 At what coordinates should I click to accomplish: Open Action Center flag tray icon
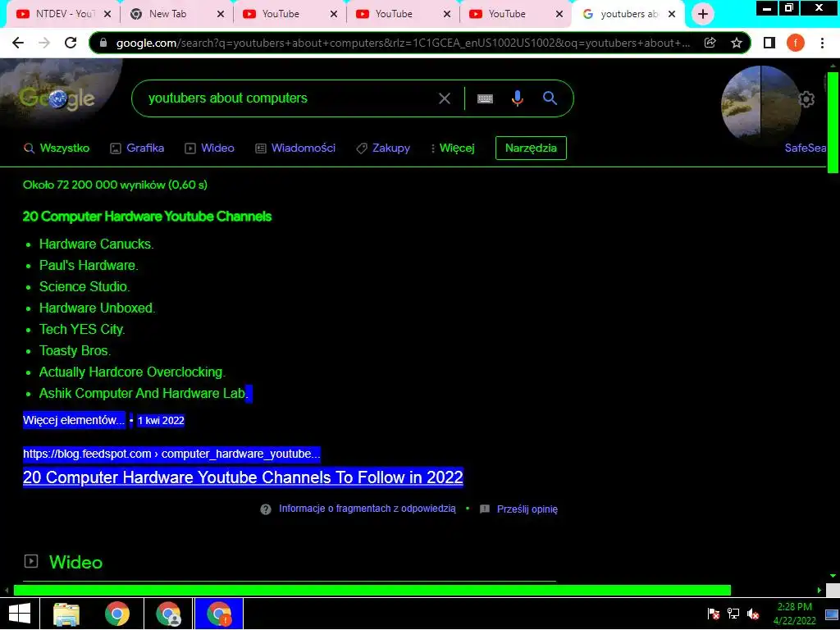713,614
